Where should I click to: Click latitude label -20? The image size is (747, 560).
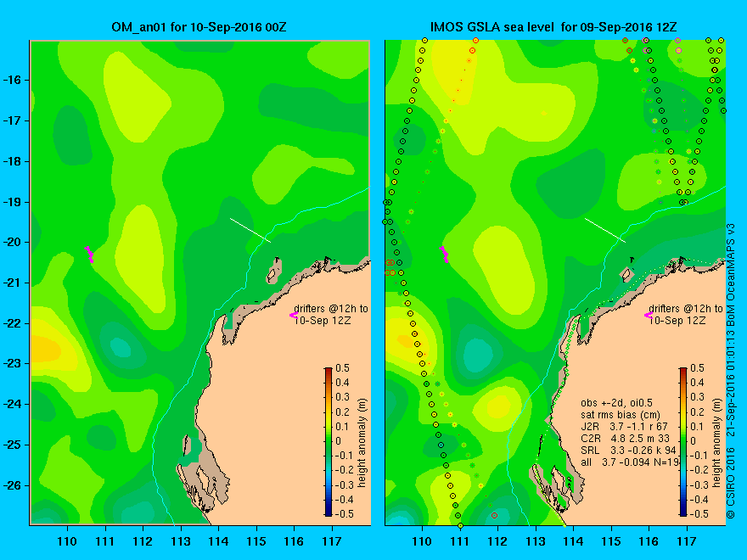[13, 243]
